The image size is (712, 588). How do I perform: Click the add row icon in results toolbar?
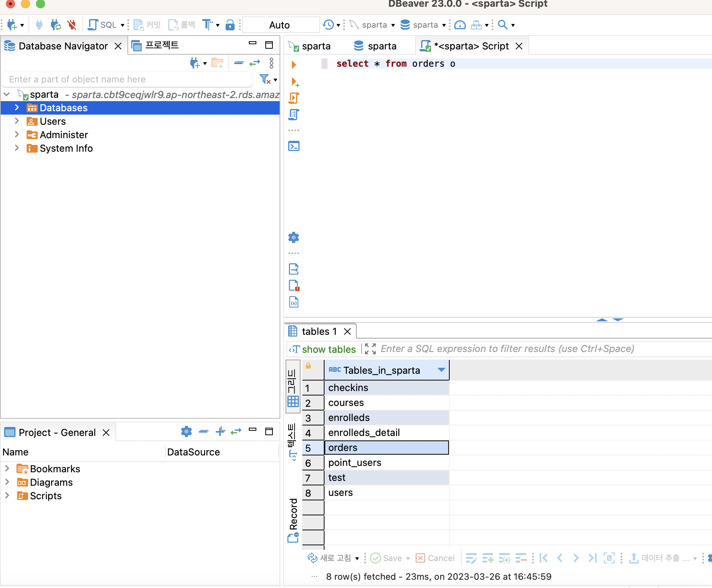488,558
